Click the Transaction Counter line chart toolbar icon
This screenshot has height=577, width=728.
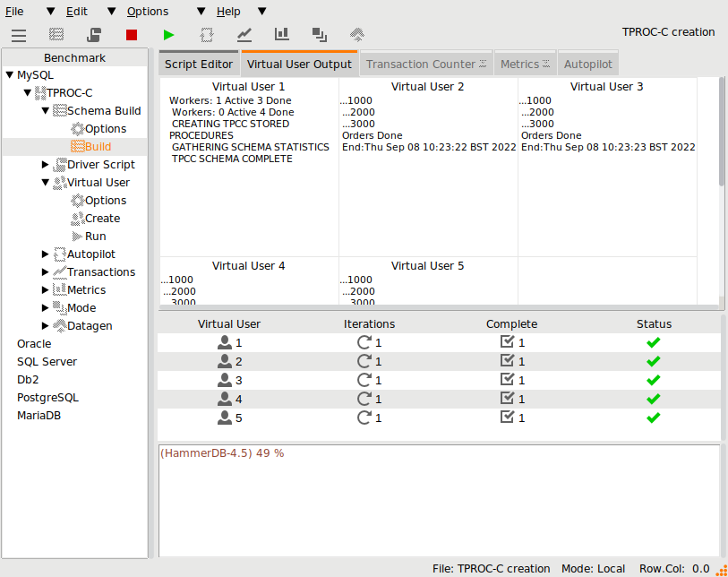[x=244, y=35]
